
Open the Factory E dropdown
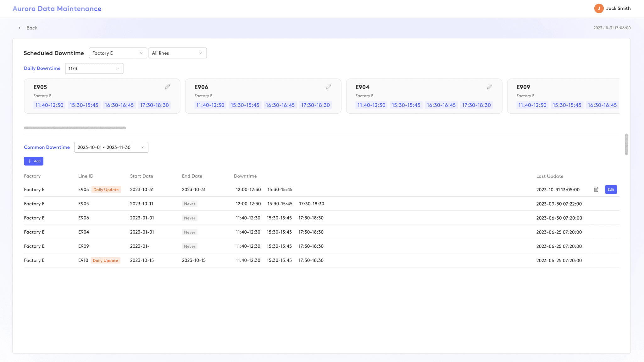coord(118,53)
